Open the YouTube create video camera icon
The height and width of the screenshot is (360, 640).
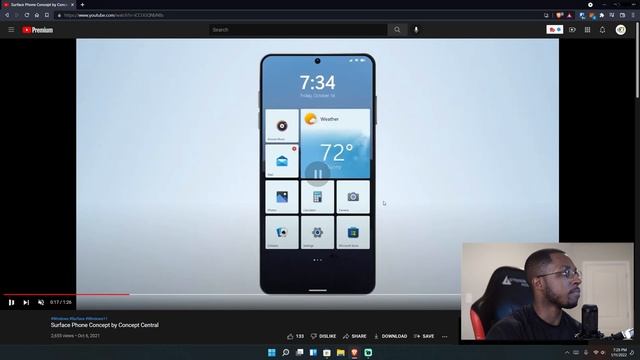click(572, 30)
